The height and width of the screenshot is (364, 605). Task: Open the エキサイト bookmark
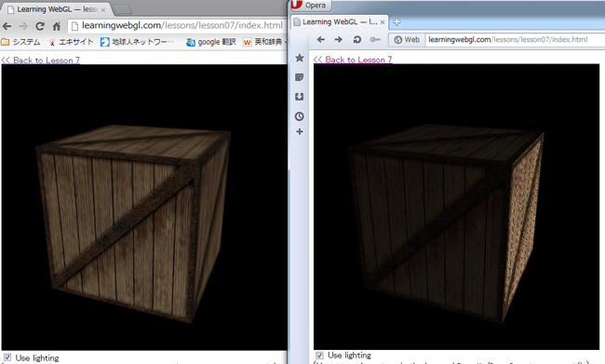(71, 42)
